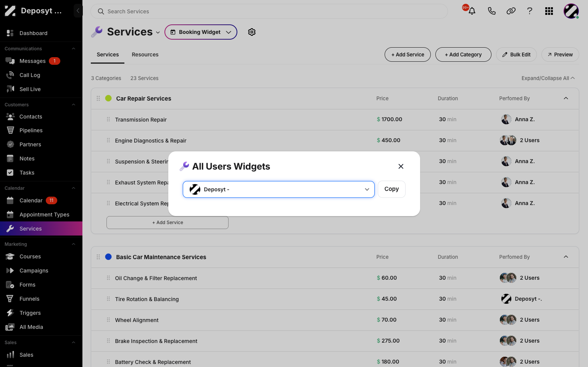The width and height of the screenshot is (588, 367).
Task: Collapse the sidebar with the arrow button
Action: click(78, 11)
